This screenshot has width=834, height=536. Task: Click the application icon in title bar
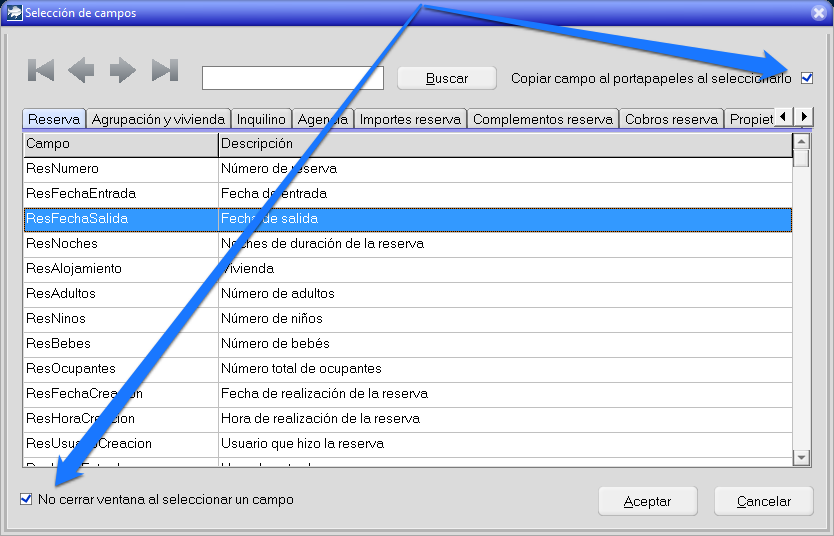pyautogui.click(x=14, y=12)
